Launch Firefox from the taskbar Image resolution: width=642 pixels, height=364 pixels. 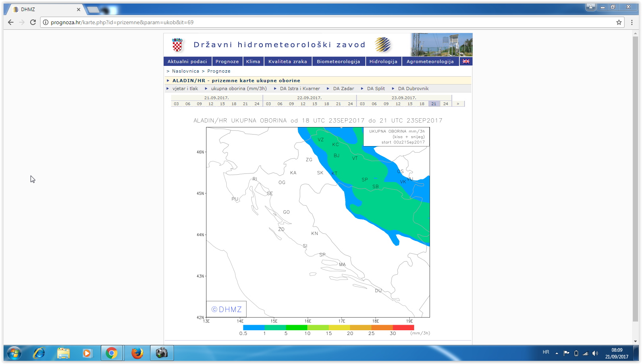137,352
